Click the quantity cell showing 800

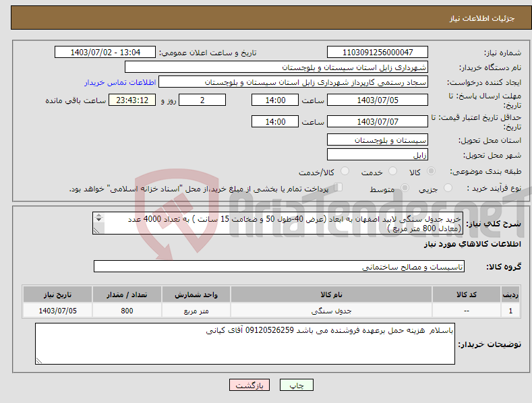pos(127,311)
